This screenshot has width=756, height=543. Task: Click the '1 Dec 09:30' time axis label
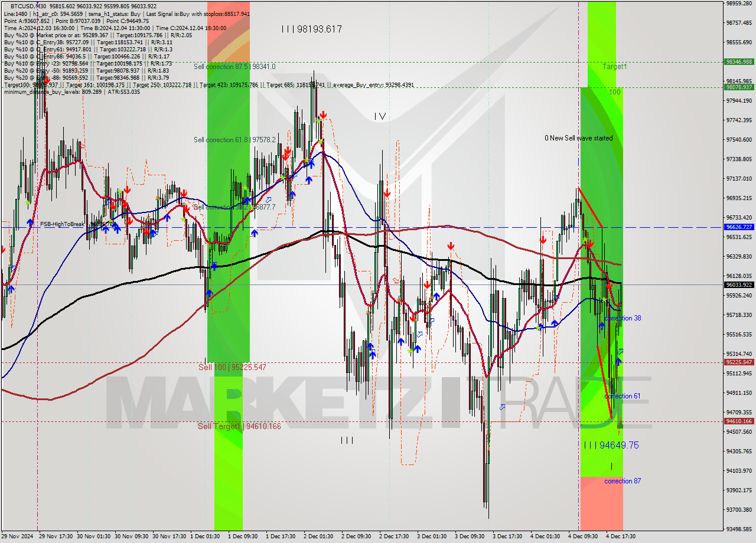(x=243, y=537)
